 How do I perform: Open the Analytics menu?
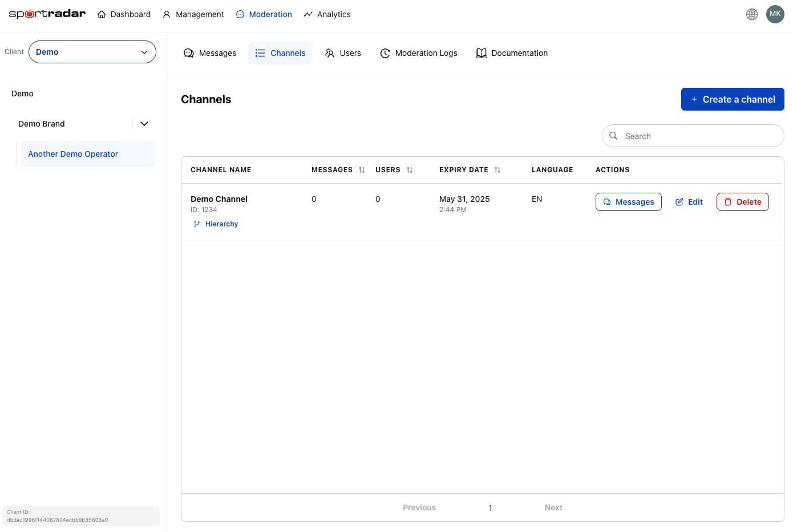click(327, 14)
